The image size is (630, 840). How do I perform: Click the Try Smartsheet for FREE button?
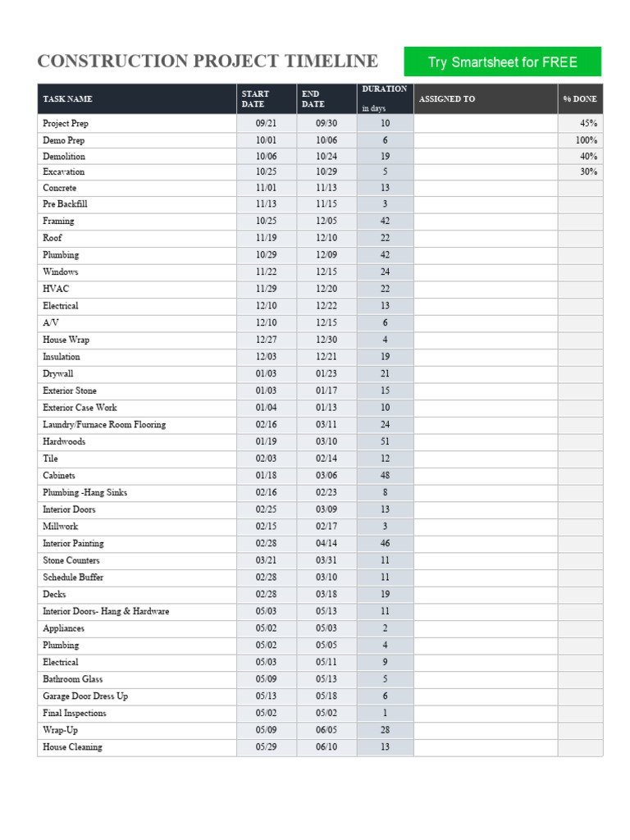[502, 62]
